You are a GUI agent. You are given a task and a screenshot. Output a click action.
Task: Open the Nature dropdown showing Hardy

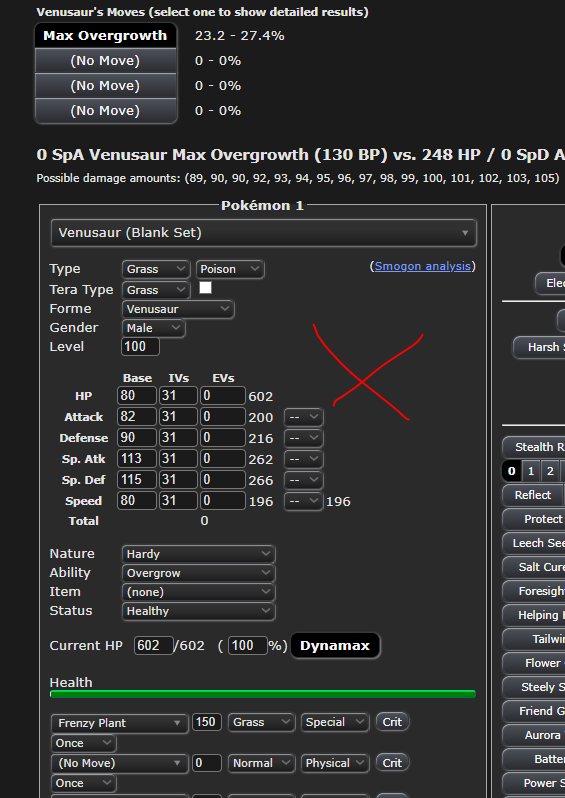(199, 554)
